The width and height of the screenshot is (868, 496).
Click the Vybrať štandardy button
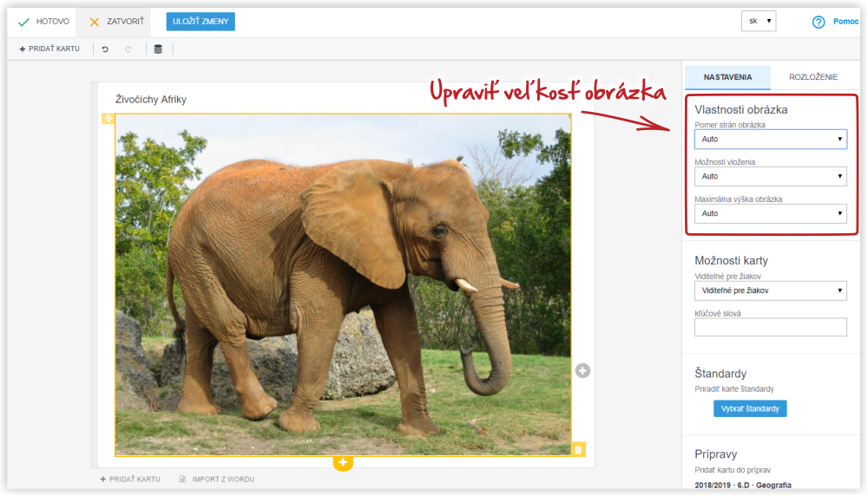(x=750, y=408)
